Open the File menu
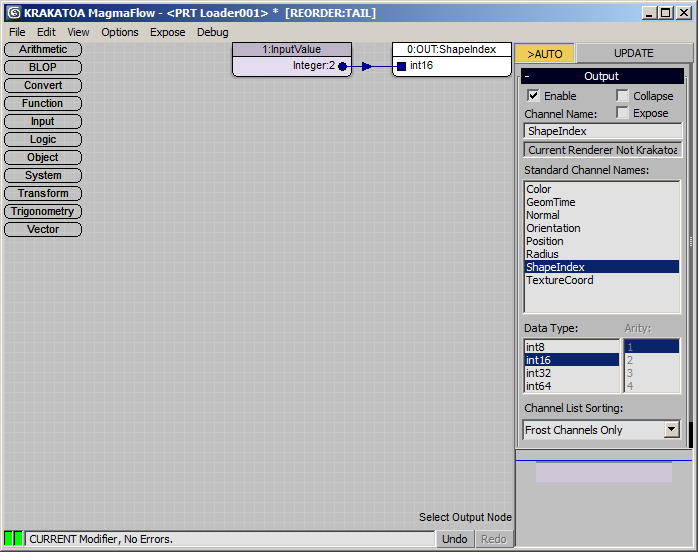Image resolution: width=698 pixels, height=552 pixels. click(x=17, y=32)
